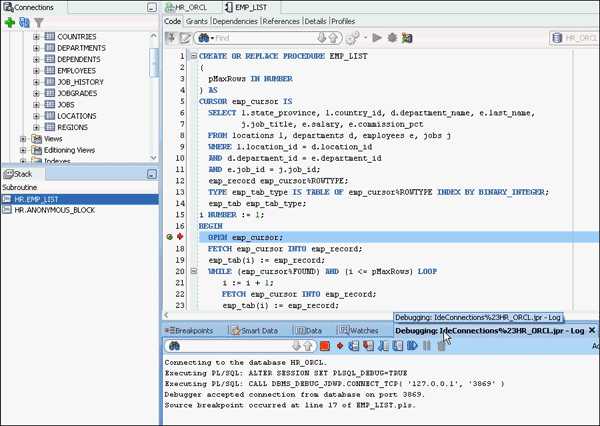Click the red Terminate debug button

click(324, 346)
